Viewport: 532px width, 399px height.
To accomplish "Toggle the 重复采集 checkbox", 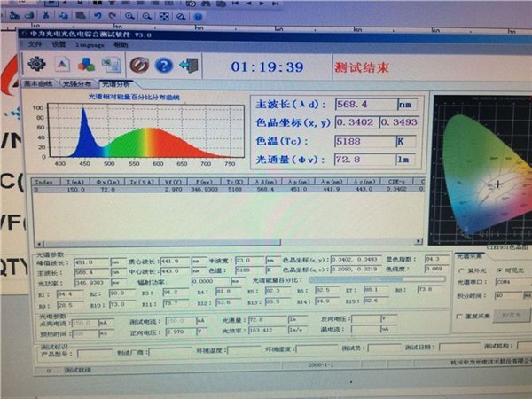I will (459, 317).
